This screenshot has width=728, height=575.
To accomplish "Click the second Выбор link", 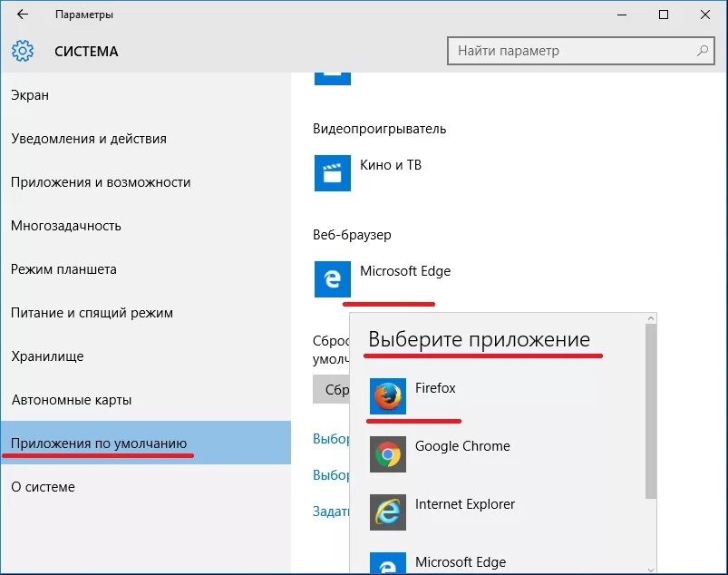I will point(331,474).
